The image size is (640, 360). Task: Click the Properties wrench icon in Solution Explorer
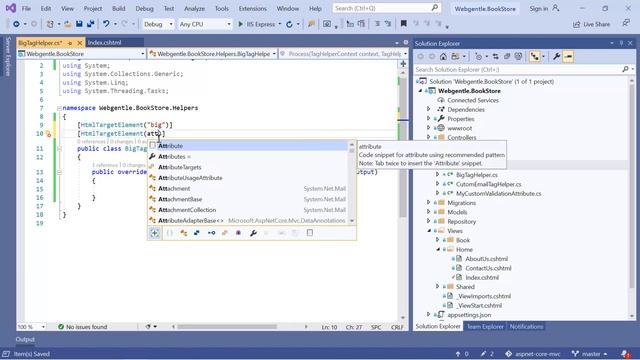pyautogui.click(x=556, y=56)
